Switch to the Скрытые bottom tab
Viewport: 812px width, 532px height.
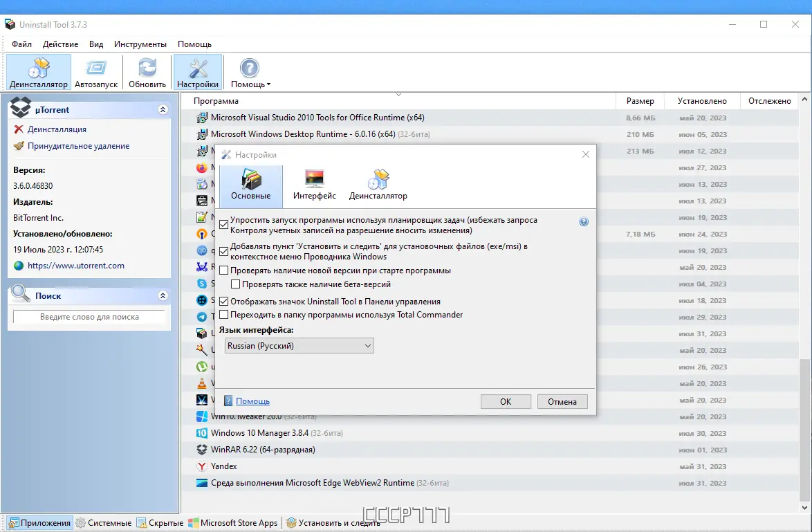click(160, 523)
